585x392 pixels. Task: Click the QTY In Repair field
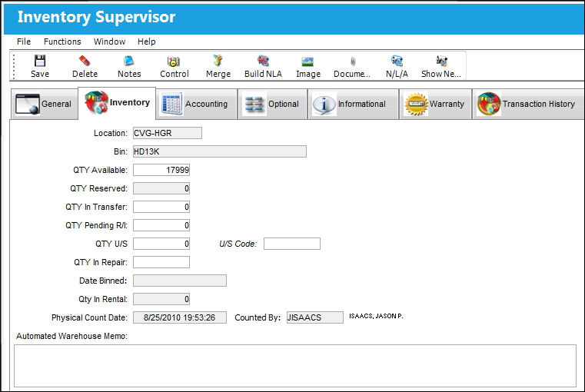[x=161, y=262]
